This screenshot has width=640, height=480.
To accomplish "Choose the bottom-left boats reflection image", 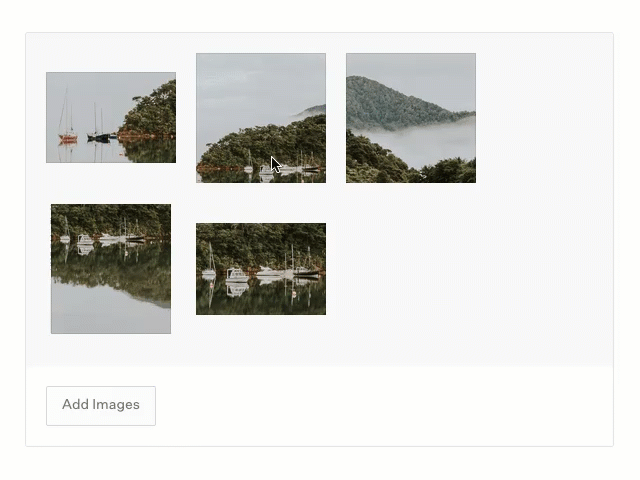I will coord(111,268).
